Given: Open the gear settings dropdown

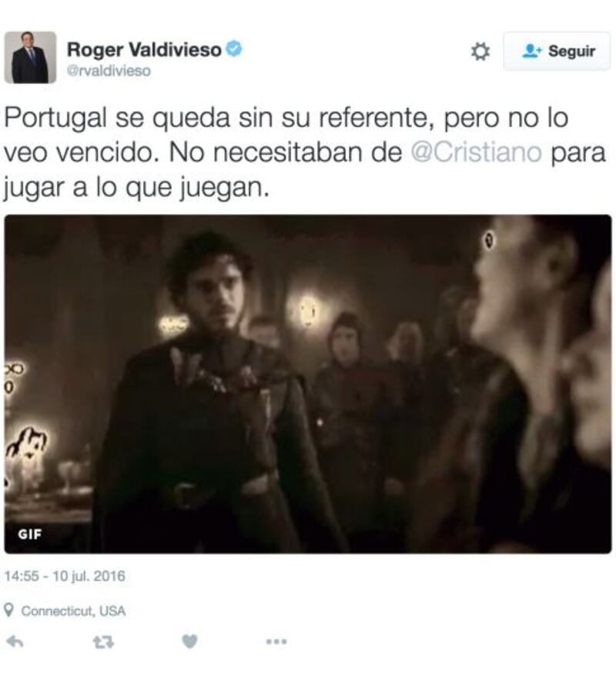Looking at the screenshot, I should (480, 52).
